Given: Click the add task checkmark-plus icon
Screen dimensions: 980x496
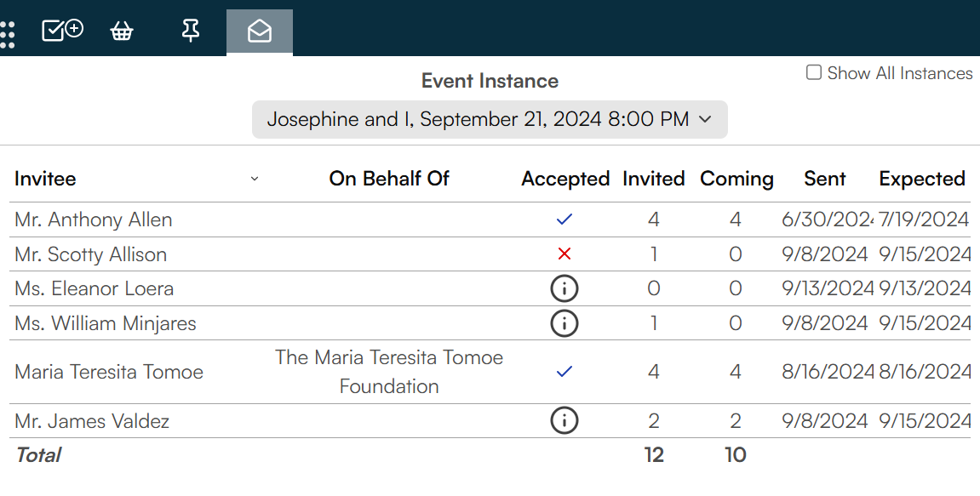Looking at the screenshot, I should pyautogui.click(x=62, y=30).
